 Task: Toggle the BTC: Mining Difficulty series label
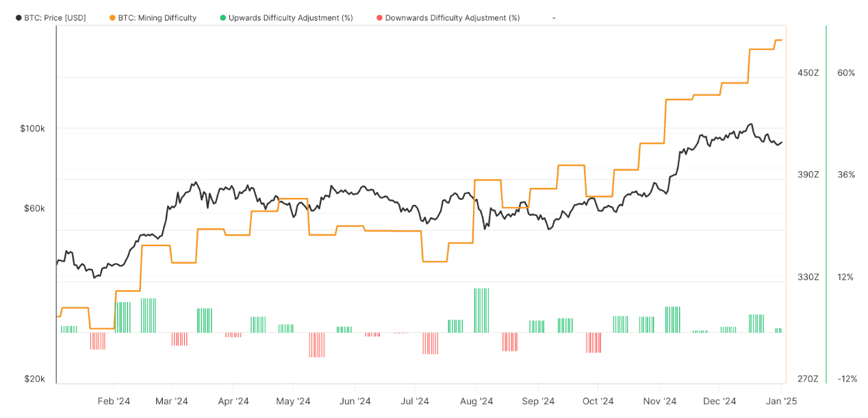(x=157, y=18)
